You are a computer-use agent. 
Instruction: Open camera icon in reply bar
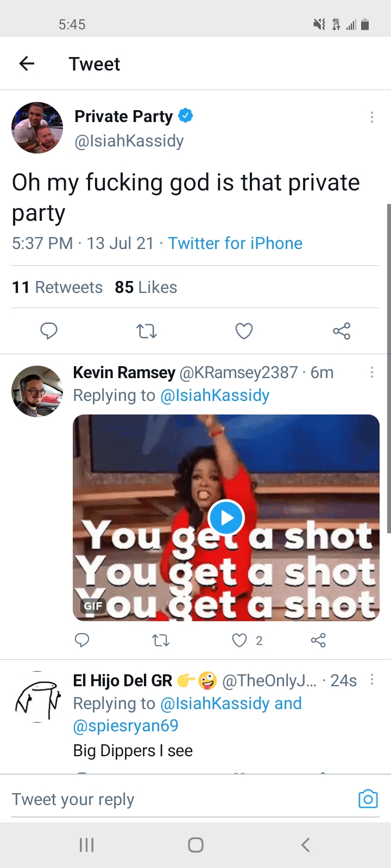tap(368, 799)
